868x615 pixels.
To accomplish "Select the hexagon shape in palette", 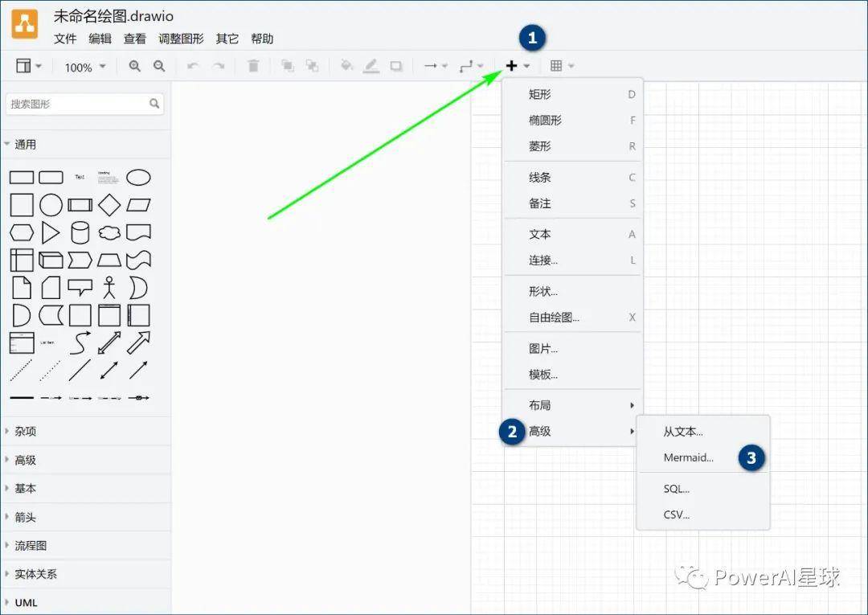I will click(x=22, y=232).
